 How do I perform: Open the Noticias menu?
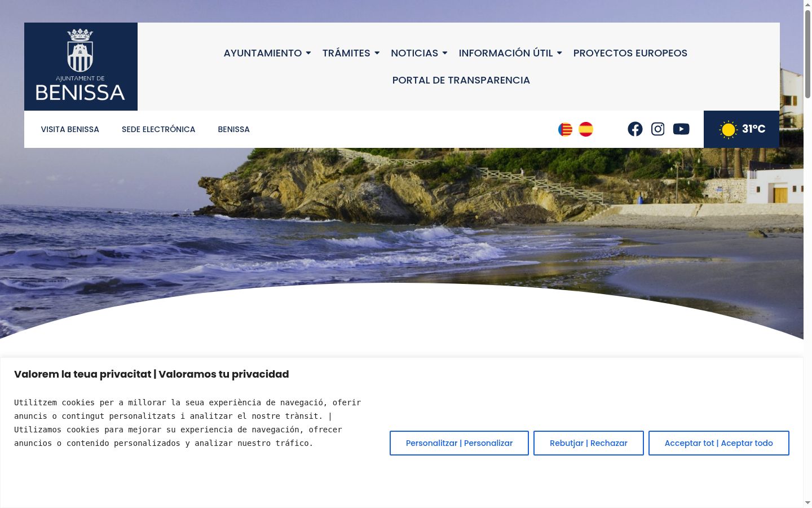click(x=414, y=53)
